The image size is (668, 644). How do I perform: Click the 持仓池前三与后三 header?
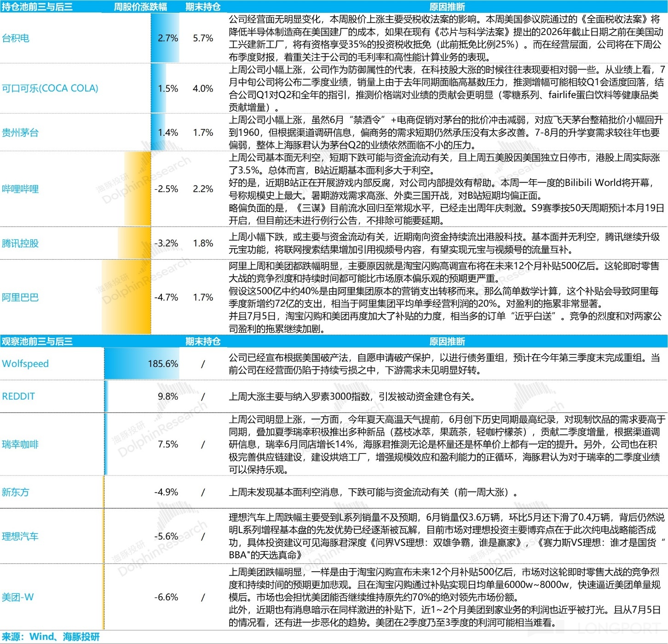click(37, 7)
